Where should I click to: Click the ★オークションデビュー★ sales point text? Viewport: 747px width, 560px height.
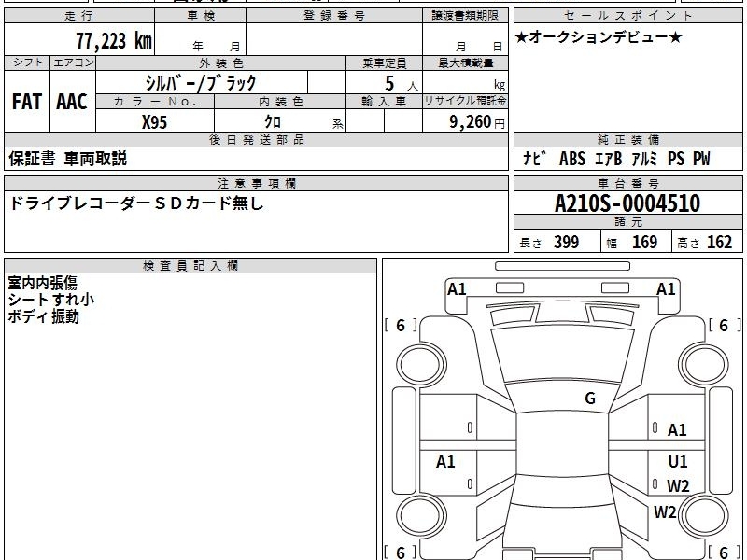(599, 37)
